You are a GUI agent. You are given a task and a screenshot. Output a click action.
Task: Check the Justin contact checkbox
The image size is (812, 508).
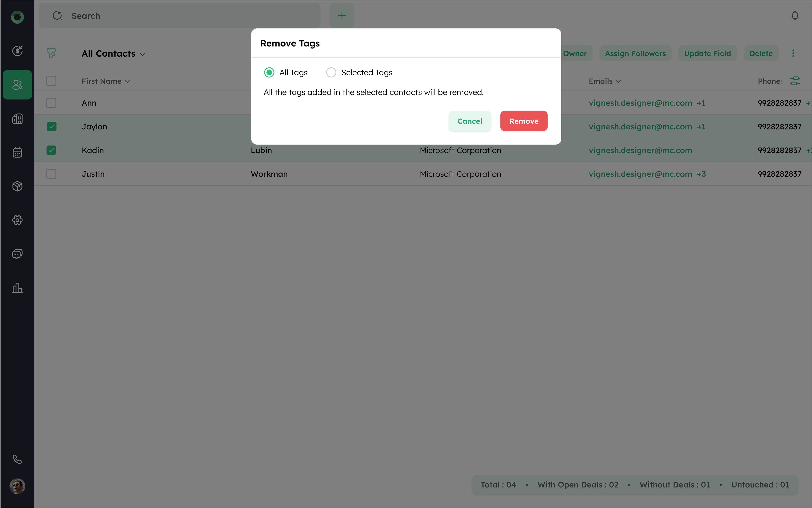[51, 174]
